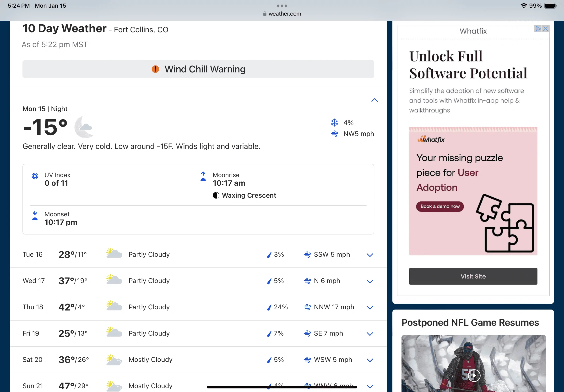Click the Moonset down-arrow icon
This screenshot has width=564, height=392.
35,215
